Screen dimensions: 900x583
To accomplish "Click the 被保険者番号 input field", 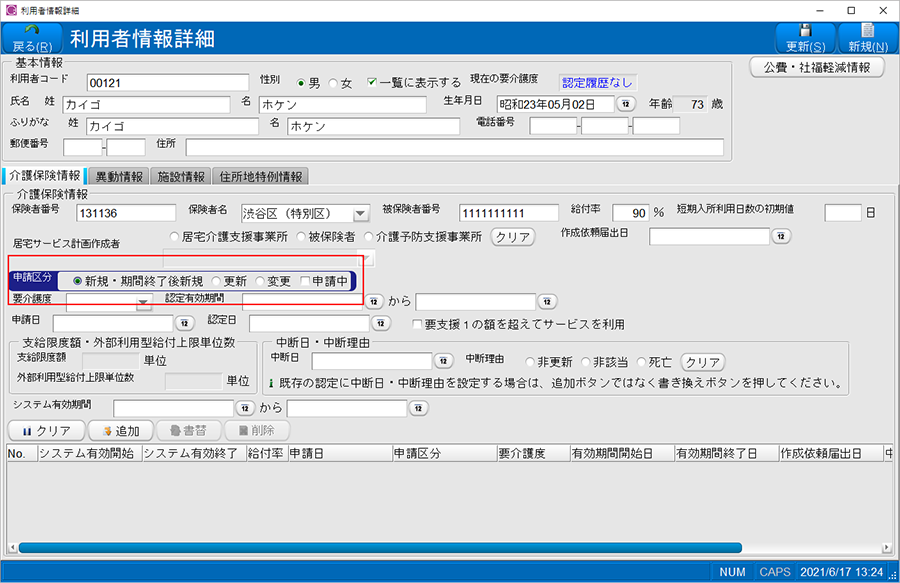I will [509, 213].
